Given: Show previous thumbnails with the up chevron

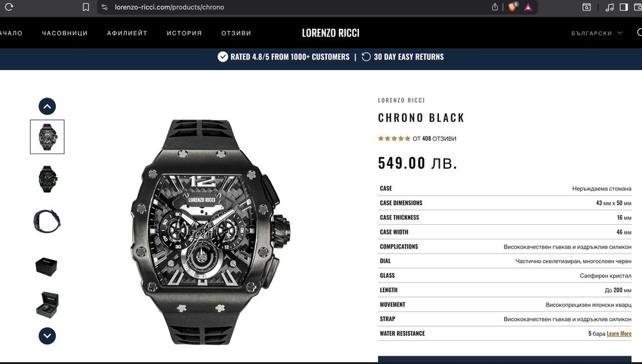Looking at the screenshot, I should click(x=47, y=107).
